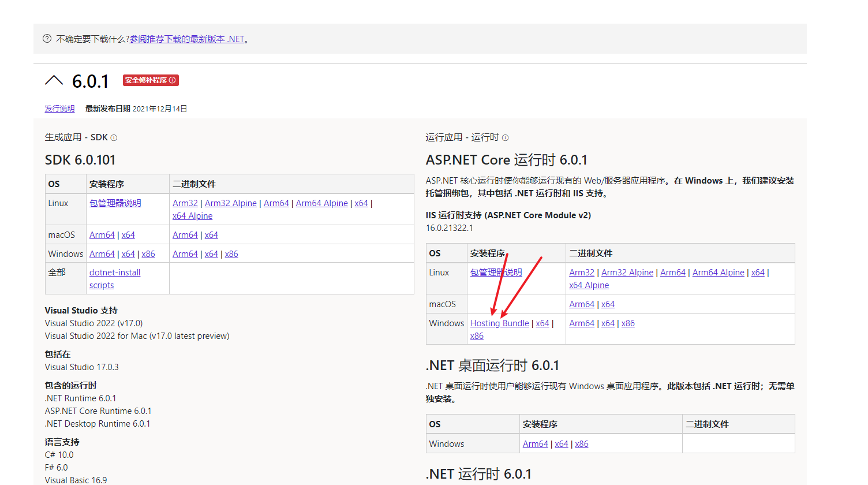Download ASP.NET Core runtime macOS Arm64 binary
The image size is (868, 485).
click(582, 304)
